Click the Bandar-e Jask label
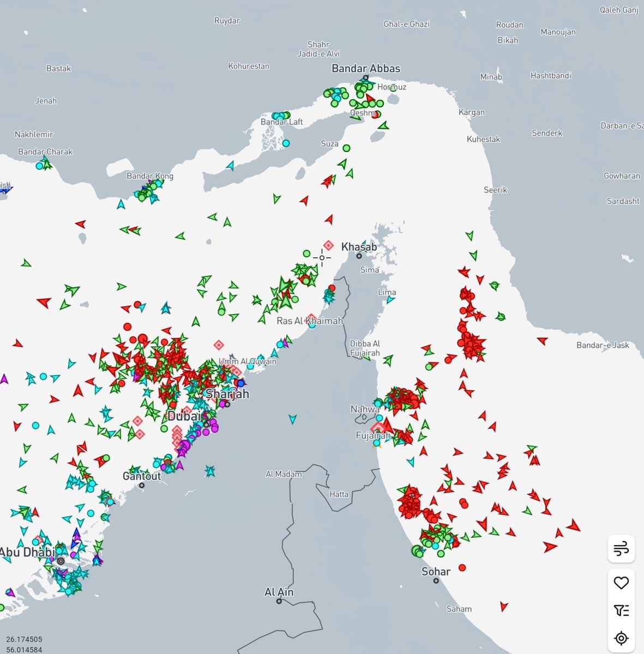644x654 pixels. (x=603, y=345)
